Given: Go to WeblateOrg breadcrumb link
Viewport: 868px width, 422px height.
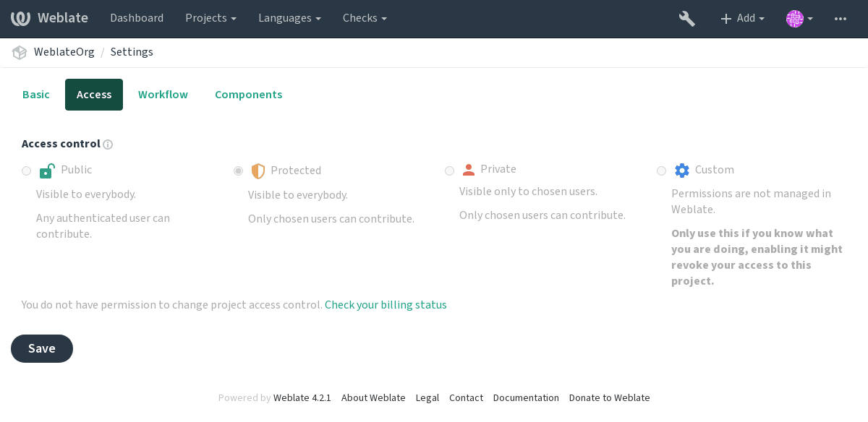Looking at the screenshot, I should (x=64, y=52).
